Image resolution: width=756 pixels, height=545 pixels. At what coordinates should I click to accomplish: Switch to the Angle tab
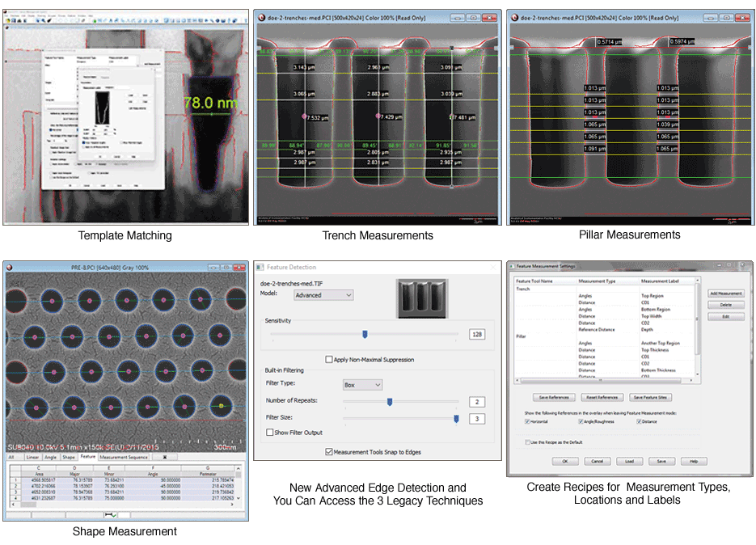pos(51,457)
